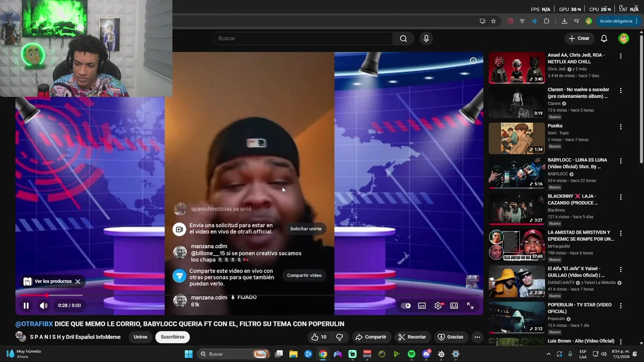Mute the video player volume

coord(44,305)
